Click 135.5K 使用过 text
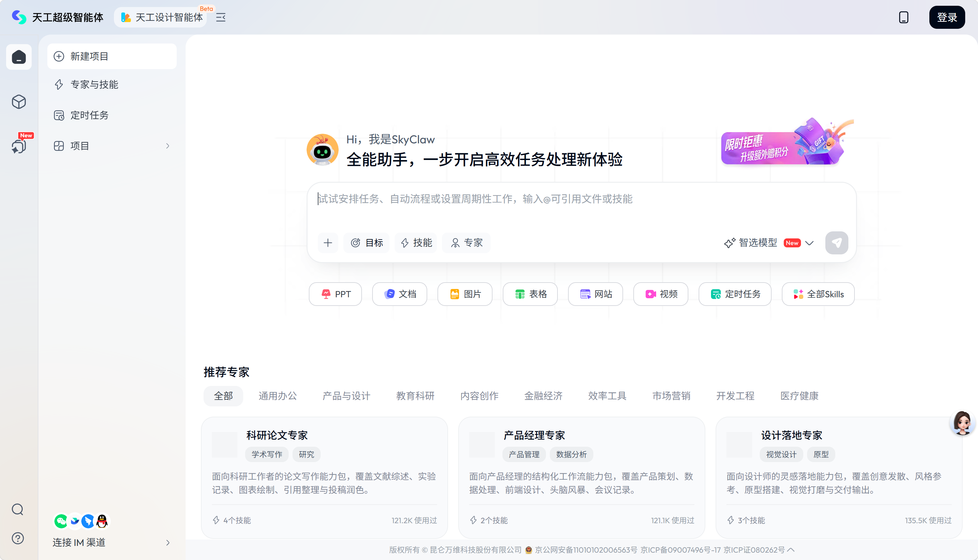This screenshot has height=560, width=978. coord(928,520)
